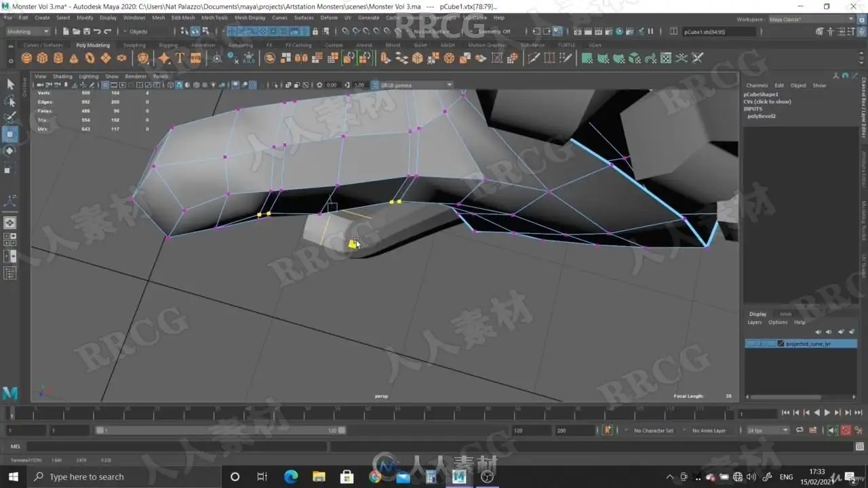Click the polyBevel2 input node
The height and width of the screenshot is (488, 868).
(761, 116)
